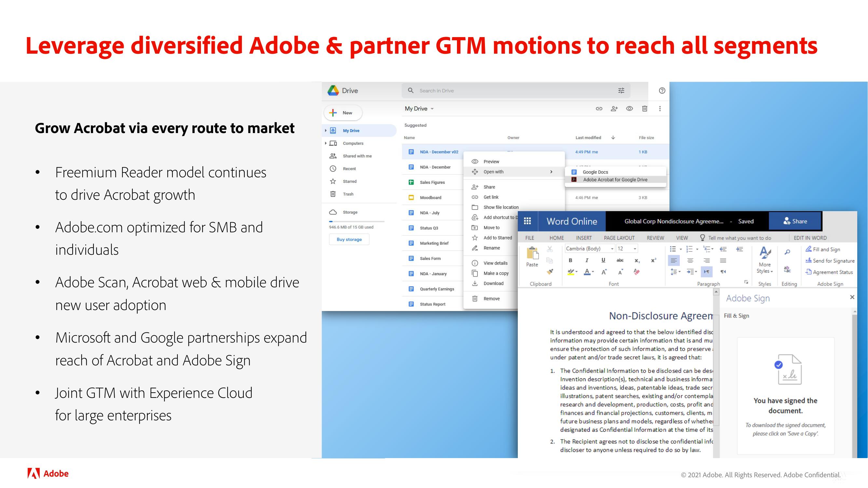Toggle Last modified sort arrow

coord(613,137)
